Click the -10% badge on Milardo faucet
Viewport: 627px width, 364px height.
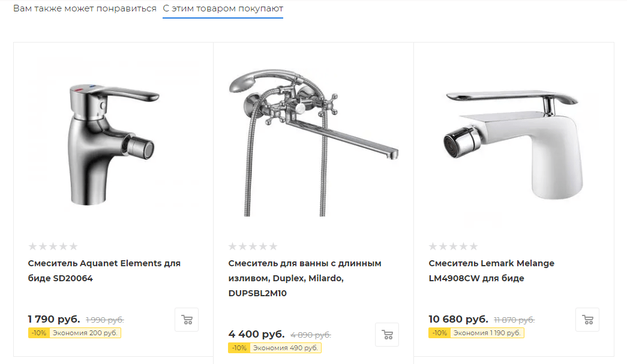[239, 348]
